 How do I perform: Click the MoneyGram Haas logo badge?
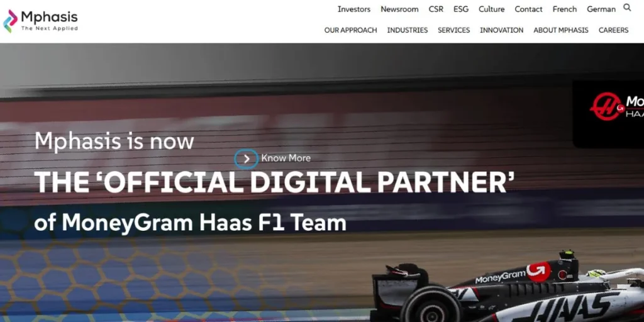pos(608,114)
